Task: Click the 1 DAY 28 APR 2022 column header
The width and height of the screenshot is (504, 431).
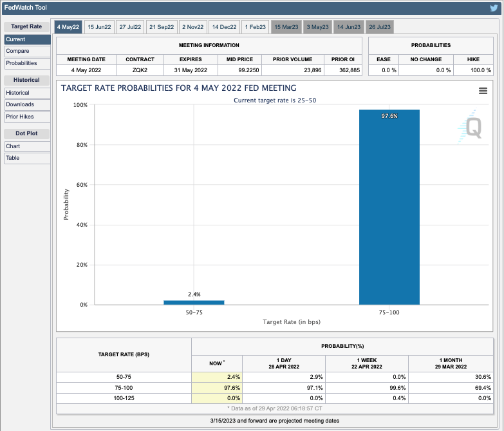Action: (x=284, y=363)
